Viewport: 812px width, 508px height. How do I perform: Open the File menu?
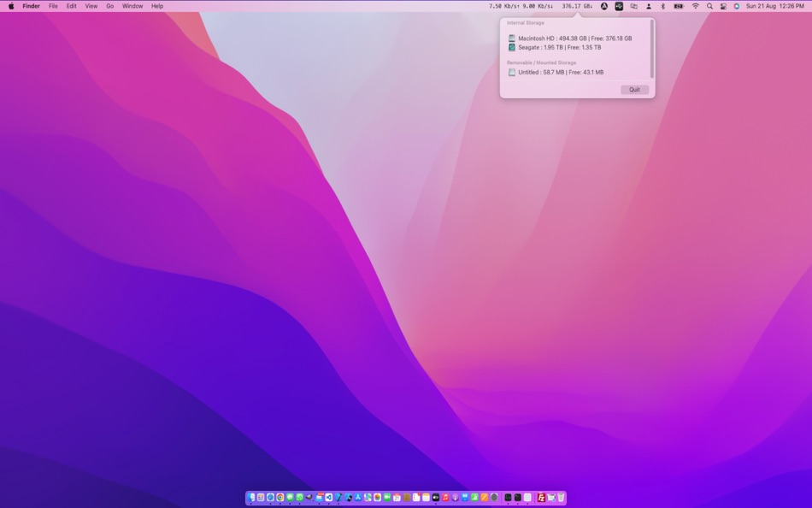pyautogui.click(x=53, y=6)
